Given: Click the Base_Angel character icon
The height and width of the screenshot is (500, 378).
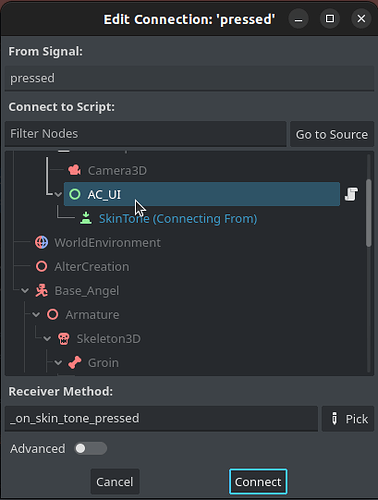Looking at the screenshot, I should coord(41,291).
